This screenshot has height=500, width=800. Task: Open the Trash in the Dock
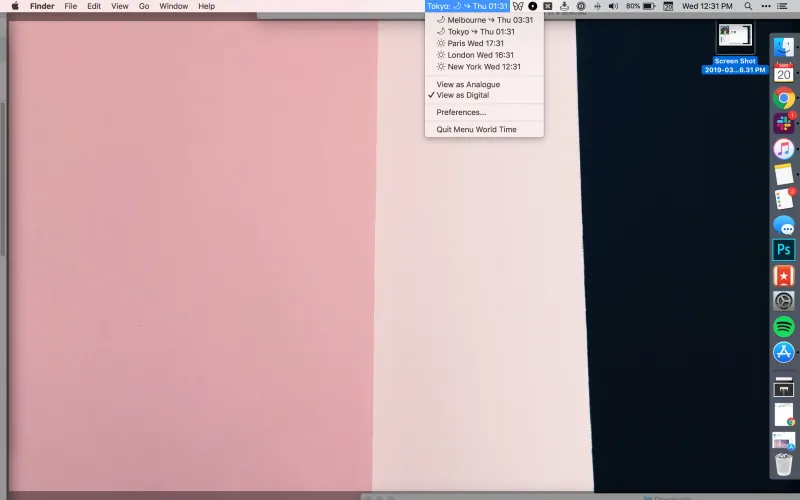point(784,464)
